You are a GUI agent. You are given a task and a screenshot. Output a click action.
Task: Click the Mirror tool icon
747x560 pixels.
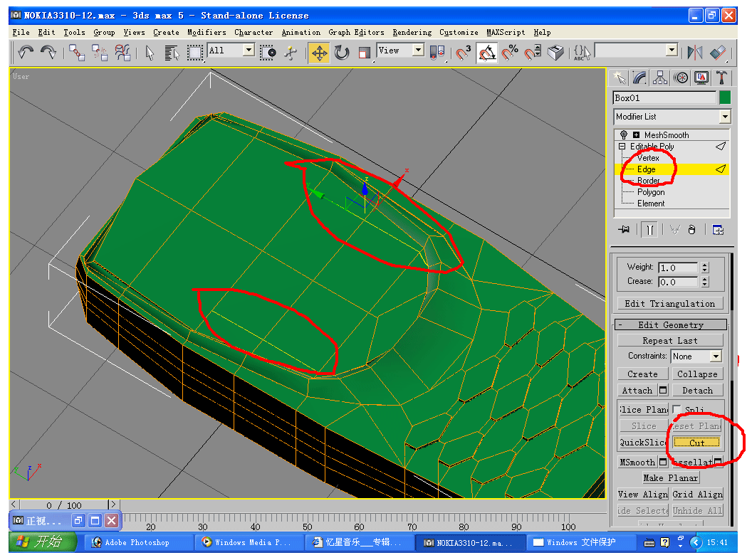pyautogui.click(x=694, y=53)
